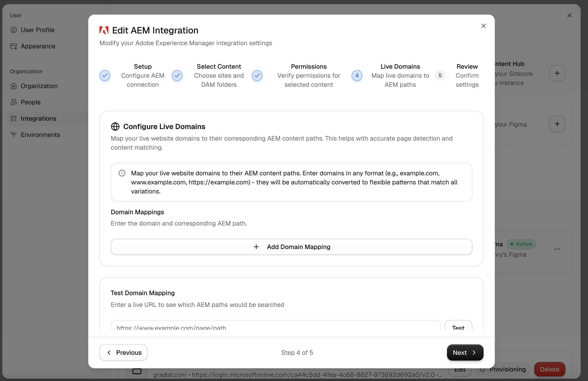Jump to step 5 Review indicator
Screen dimensions: 588x381
click(x=440, y=76)
